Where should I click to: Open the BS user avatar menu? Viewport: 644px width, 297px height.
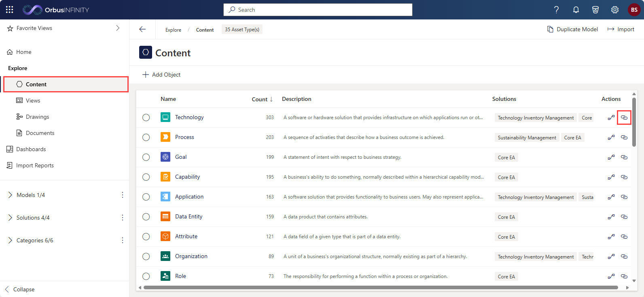pos(634,10)
